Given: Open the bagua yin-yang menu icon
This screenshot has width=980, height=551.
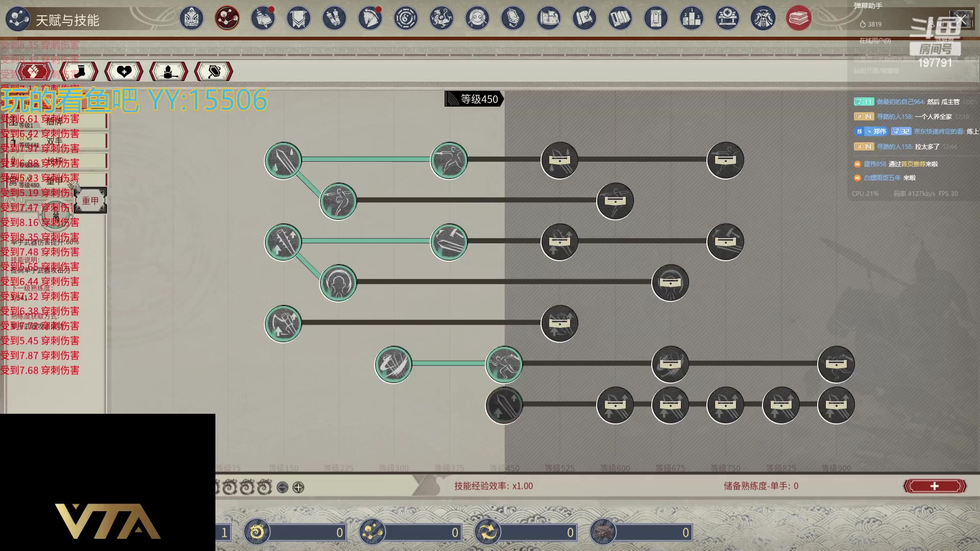Looking at the screenshot, I should click(406, 19).
